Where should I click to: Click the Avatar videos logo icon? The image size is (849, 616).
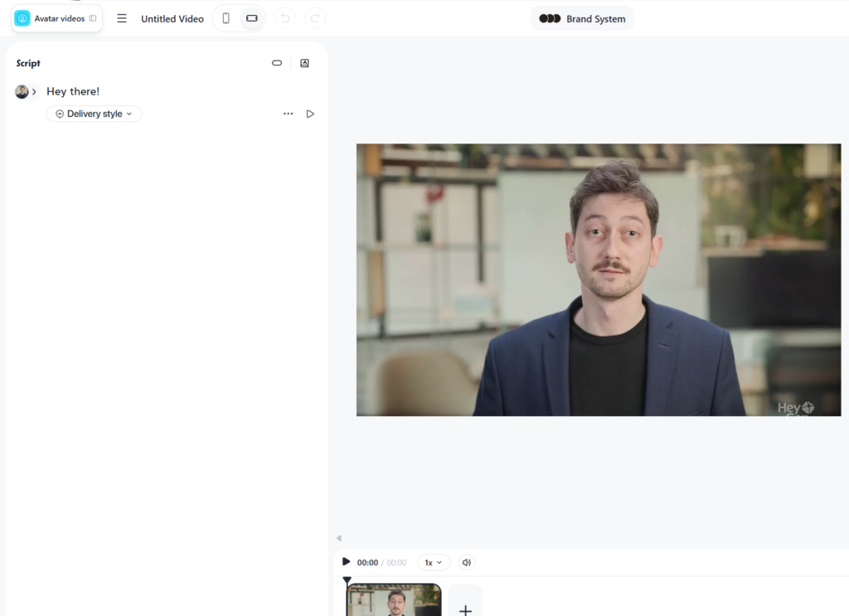(22, 18)
